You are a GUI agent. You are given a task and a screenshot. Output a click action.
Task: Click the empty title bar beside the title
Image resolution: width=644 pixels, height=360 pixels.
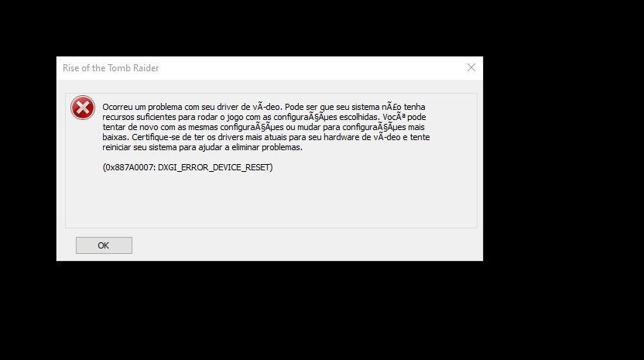308,68
